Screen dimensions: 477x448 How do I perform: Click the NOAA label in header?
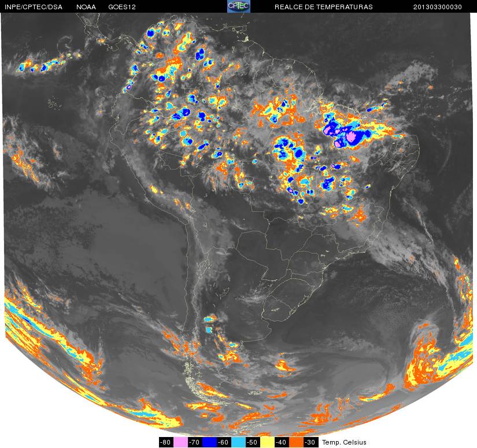coord(86,7)
